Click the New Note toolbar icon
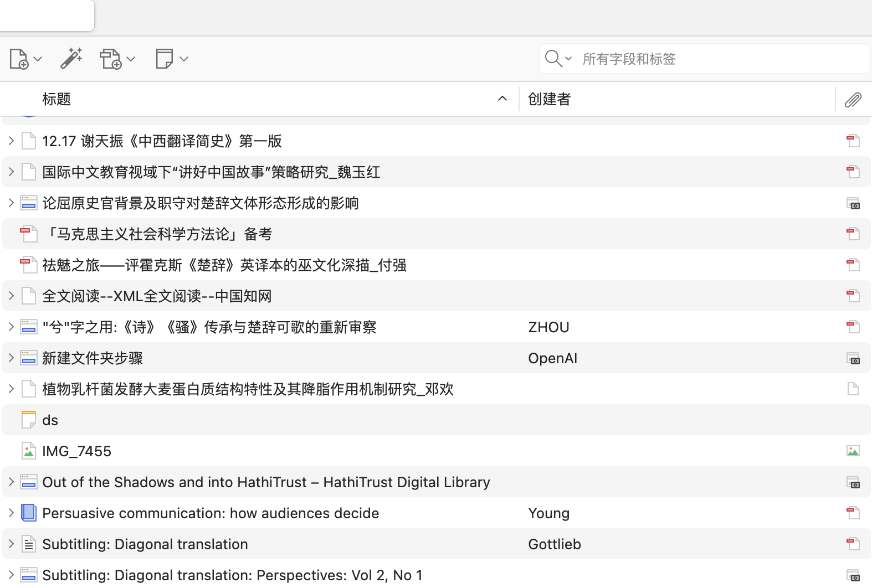Screen dimensions: 872x588 click(171, 59)
